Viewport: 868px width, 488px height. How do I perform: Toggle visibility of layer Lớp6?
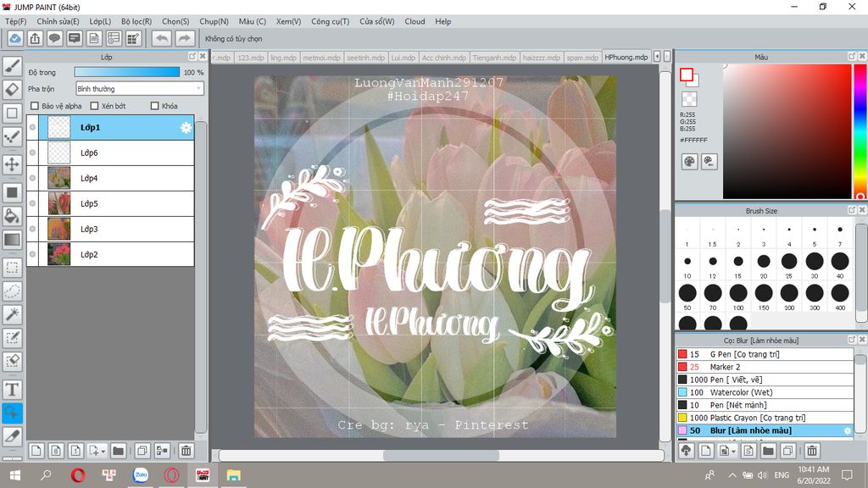click(x=33, y=152)
